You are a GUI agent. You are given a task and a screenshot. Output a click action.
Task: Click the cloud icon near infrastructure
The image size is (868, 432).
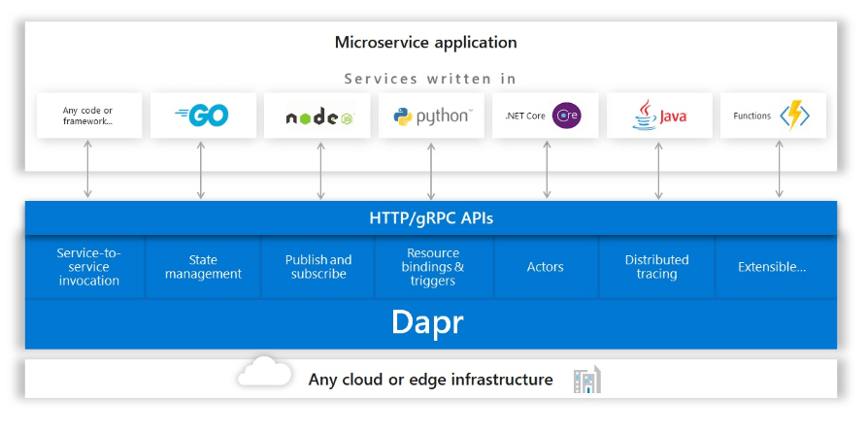pyautogui.click(x=263, y=373)
